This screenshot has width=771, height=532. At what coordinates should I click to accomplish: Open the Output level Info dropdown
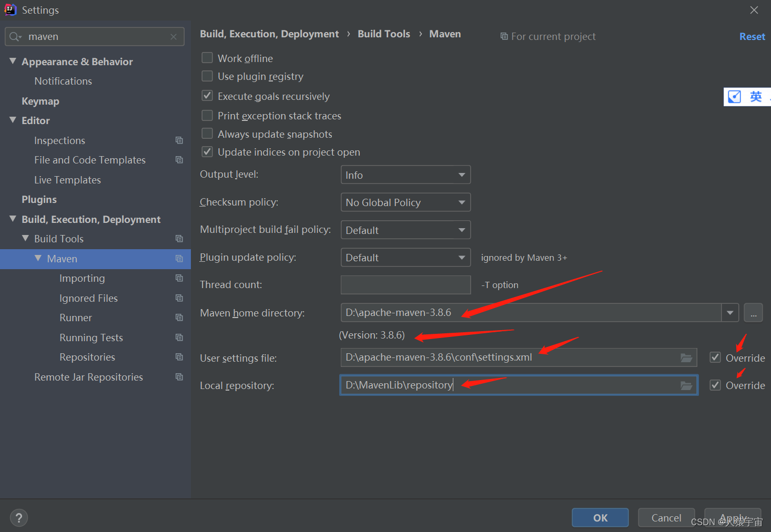405,175
